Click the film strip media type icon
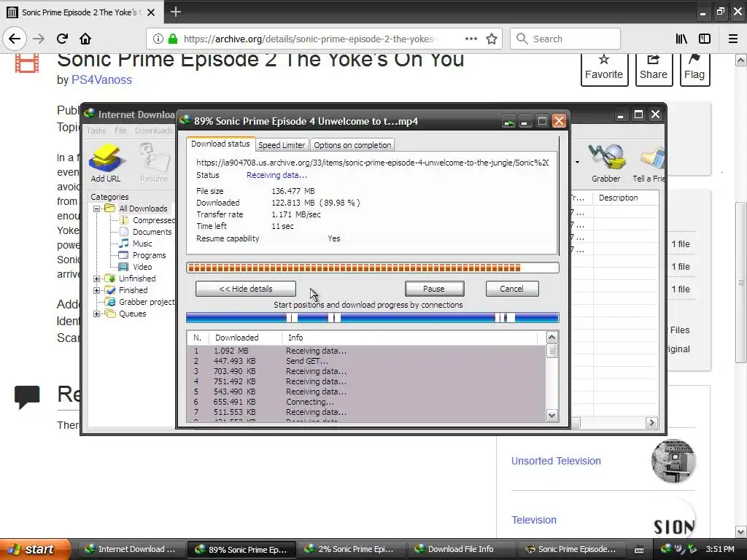 27,63
